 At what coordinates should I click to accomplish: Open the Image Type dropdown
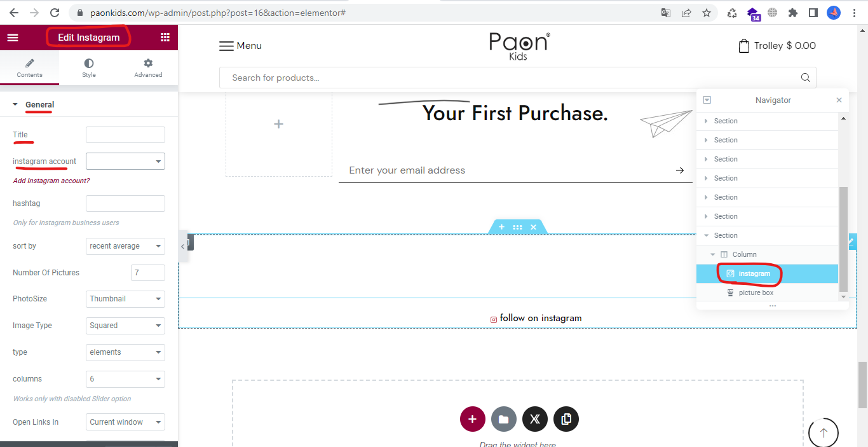(x=125, y=326)
